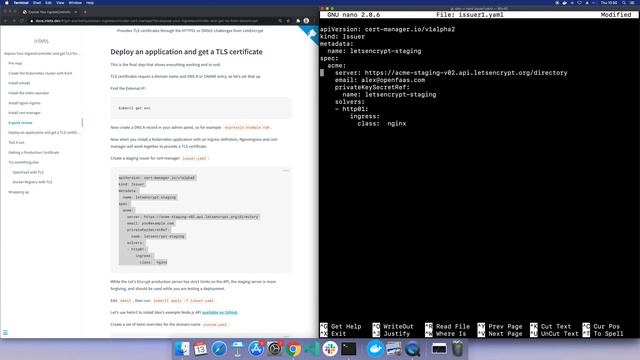Click the clock in the menu bar
The image size is (640, 360).
(609, 2)
